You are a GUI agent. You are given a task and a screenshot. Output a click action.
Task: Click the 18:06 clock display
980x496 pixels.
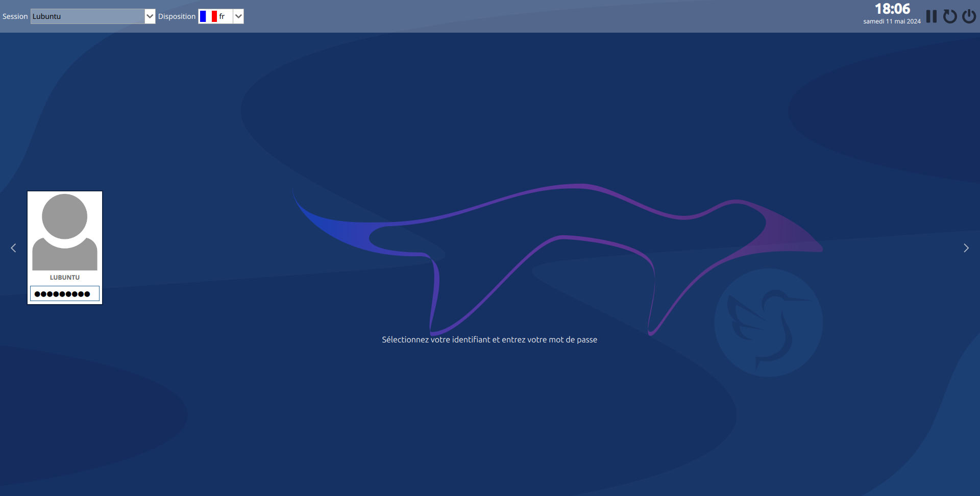pos(892,9)
